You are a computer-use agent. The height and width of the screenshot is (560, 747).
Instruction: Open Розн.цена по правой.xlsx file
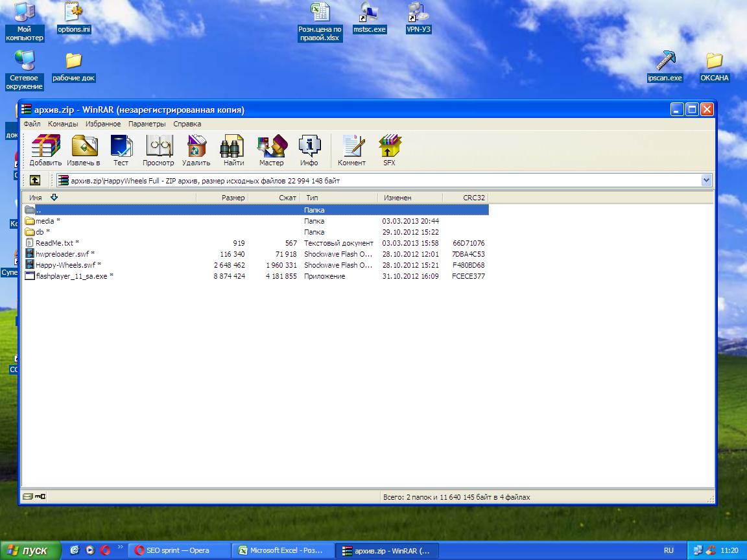tap(320, 22)
